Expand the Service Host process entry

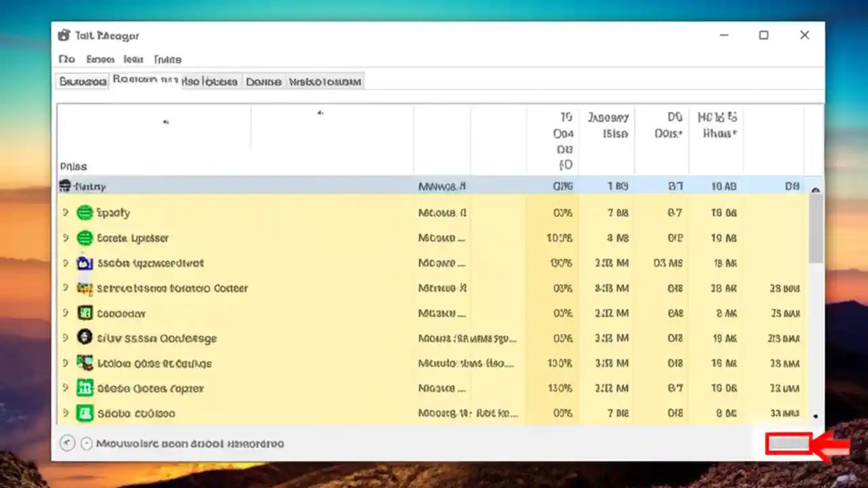click(65, 288)
